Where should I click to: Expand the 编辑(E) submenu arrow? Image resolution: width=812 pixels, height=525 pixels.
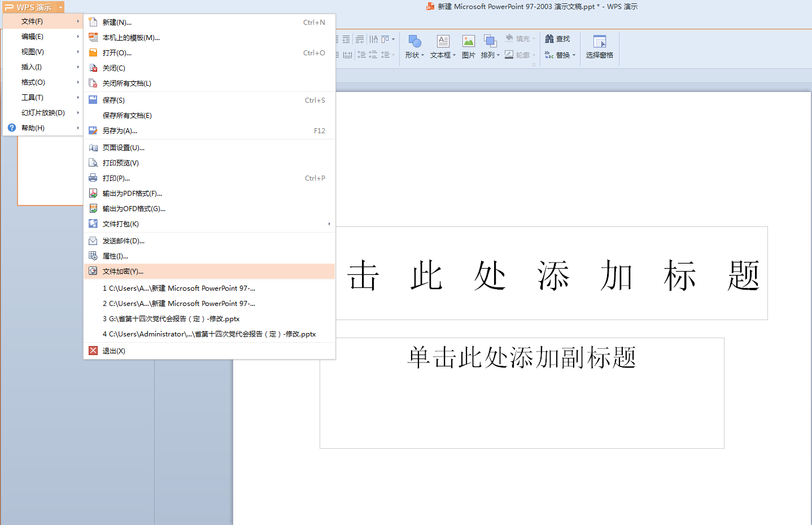[x=78, y=36]
